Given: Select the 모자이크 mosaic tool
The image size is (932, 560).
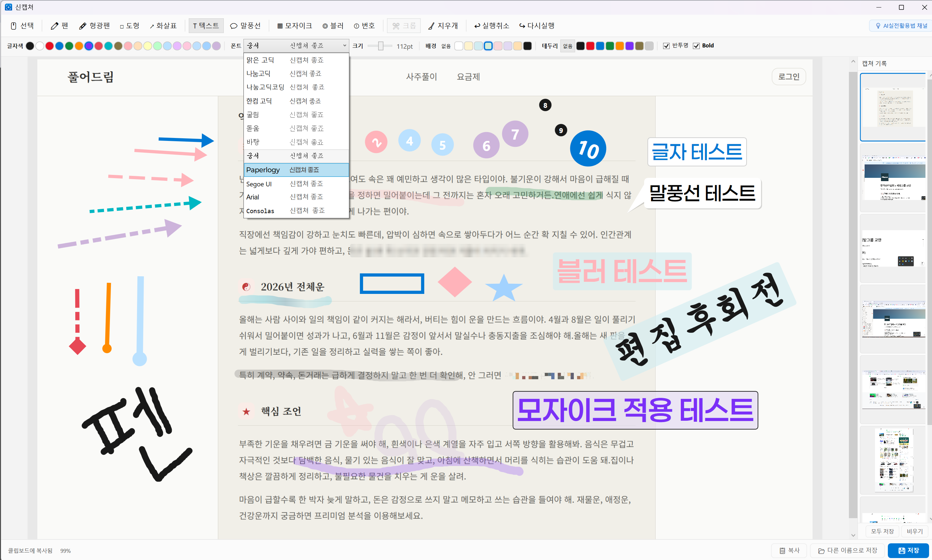Looking at the screenshot, I should 294,25.
